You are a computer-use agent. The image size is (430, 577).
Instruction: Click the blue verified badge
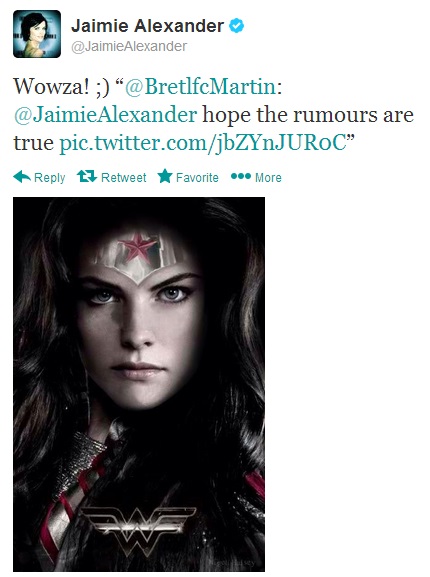pos(236,26)
